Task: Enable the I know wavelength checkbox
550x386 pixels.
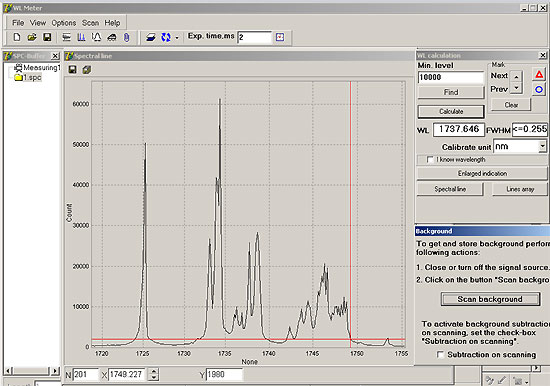Action: tap(430, 160)
